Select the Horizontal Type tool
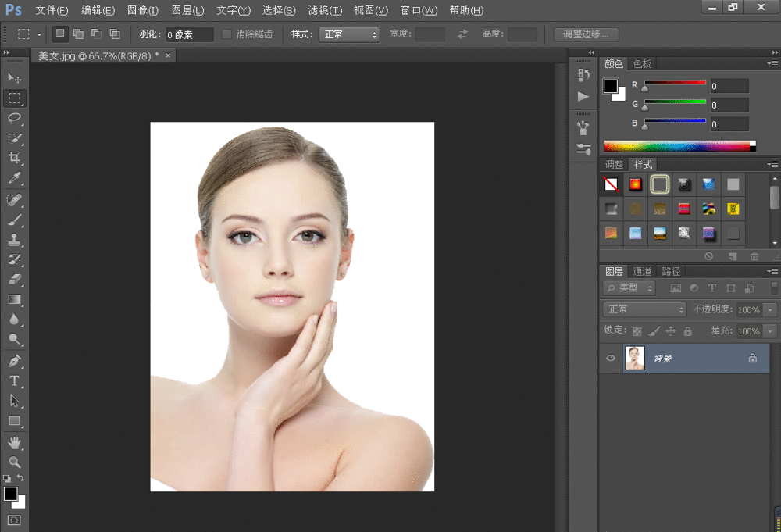The image size is (781, 532). click(15, 380)
